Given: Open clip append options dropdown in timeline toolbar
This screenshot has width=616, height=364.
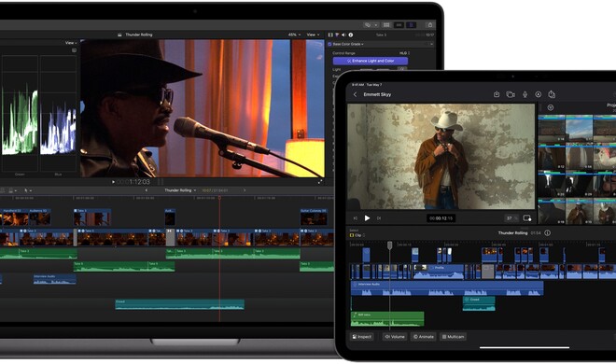Looking at the screenshot, I should tap(13, 190).
